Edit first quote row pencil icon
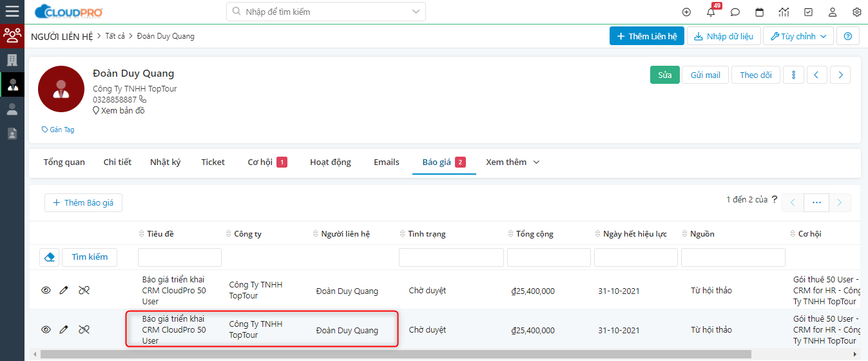Viewport: 868px width, 361px height. tap(63, 291)
